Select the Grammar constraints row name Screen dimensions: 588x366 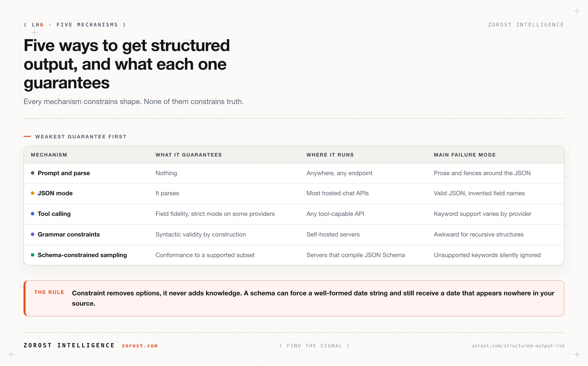pyautogui.click(x=69, y=235)
